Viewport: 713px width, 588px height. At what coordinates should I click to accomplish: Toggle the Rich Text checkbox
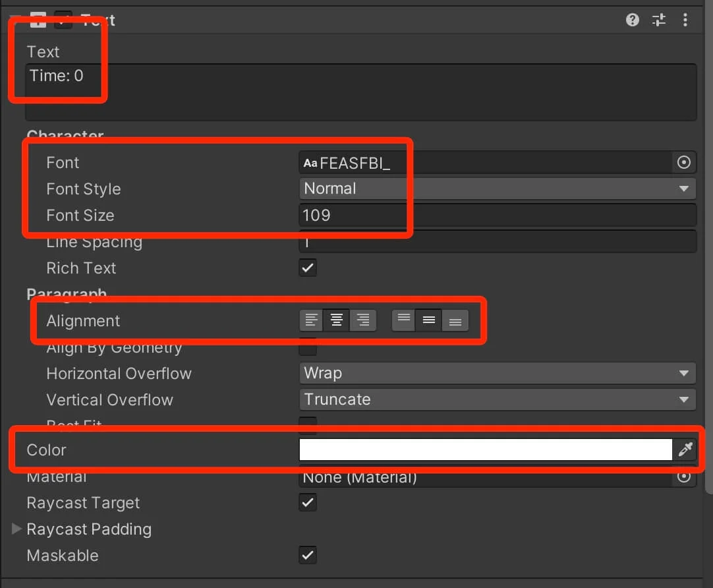[x=308, y=268]
